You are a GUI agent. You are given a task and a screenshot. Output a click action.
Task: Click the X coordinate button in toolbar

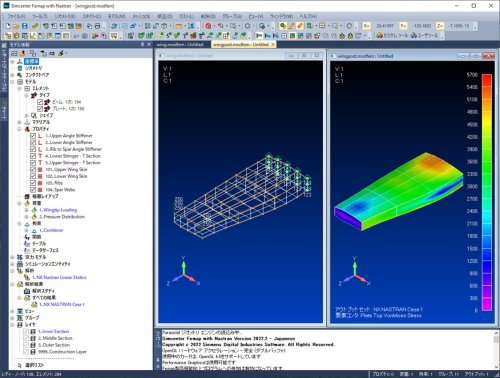366,26
